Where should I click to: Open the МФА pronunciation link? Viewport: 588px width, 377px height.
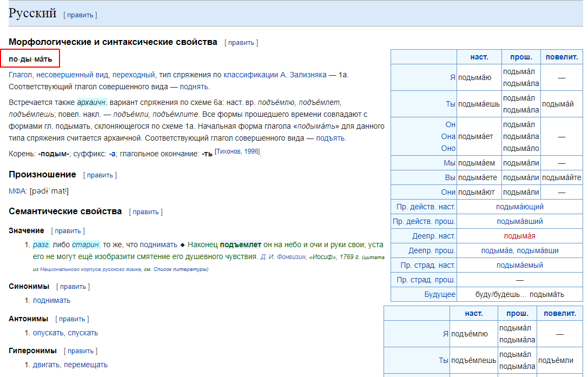[17, 191]
